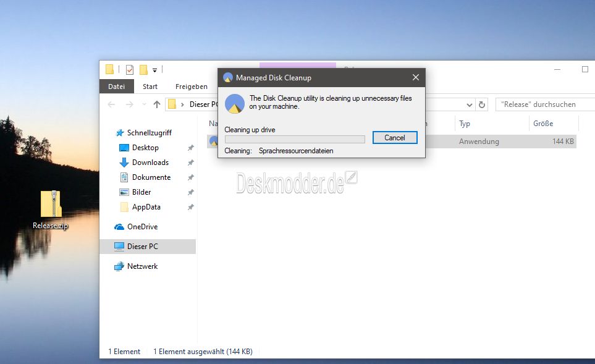The width and height of the screenshot is (595, 364).
Task: Open OneDrive in the navigation pane
Action: tap(142, 227)
